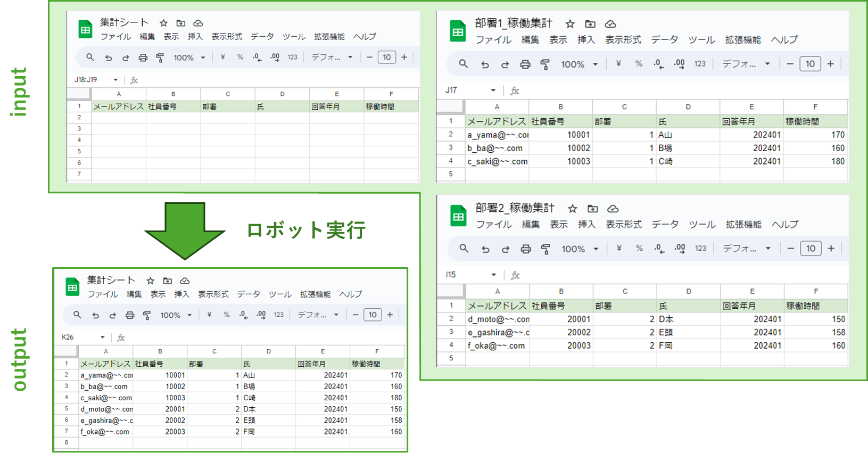Image resolution: width=868 pixels, height=453 pixels.
Task: Check cloud save status of 部署1_稼働集計
Action: click(x=610, y=24)
